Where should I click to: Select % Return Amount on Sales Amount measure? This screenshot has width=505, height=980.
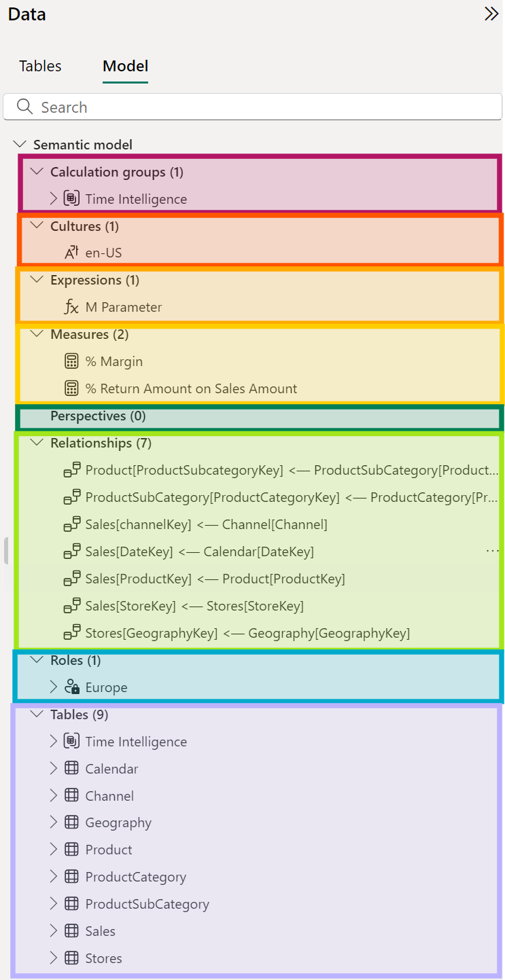click(x=192, y=388)
